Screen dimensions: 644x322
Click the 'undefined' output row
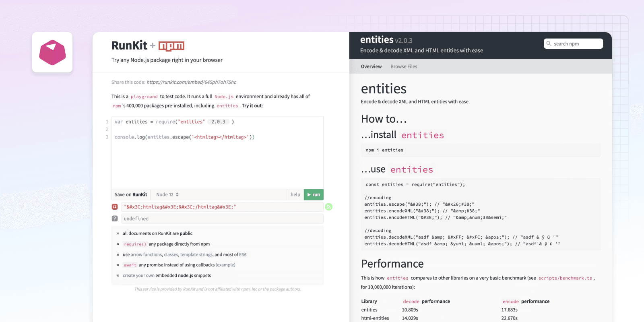(222, 219)
